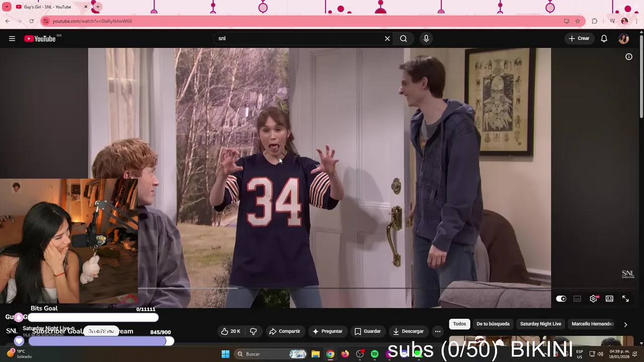Click the Preguntar button
644x362 pixels.
[328, 331]
